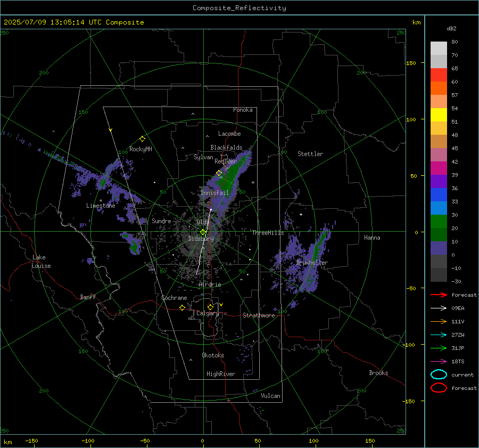This screenshot has height=448, width=479.
Task: Click the Brooks city label
Action: pyautogui.click(x=378, y=373)
